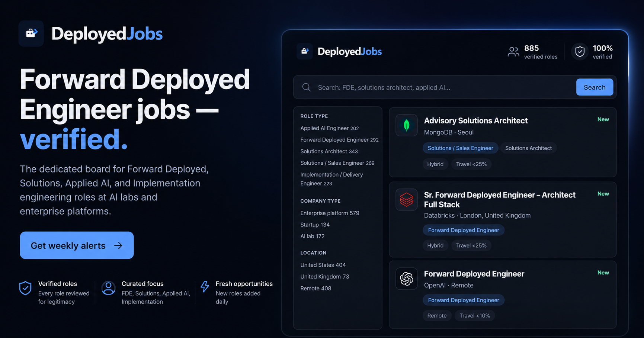Click the large DeployedJobs wordmark at top left
Screen dimensions: 644x338
107,34
